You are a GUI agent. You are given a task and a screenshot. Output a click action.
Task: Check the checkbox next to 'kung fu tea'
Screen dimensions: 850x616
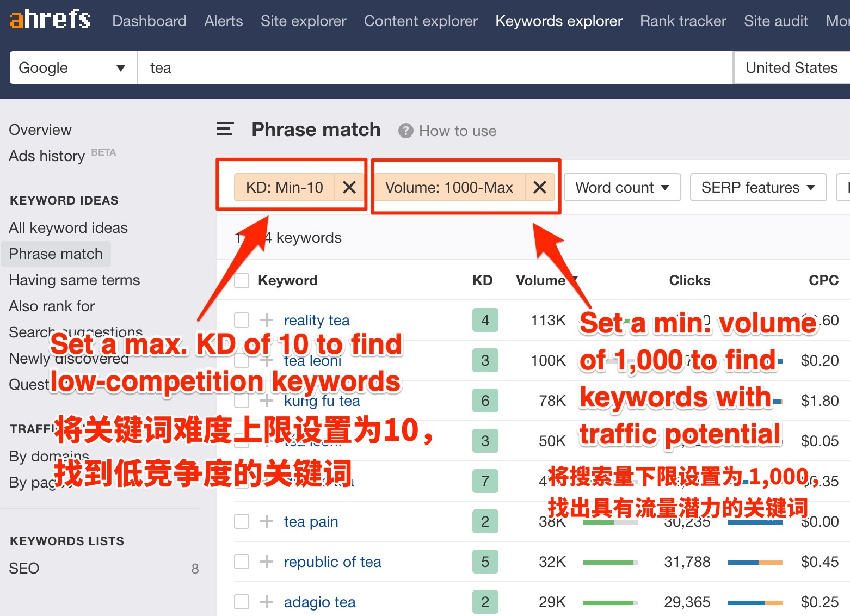coord(241,401)
